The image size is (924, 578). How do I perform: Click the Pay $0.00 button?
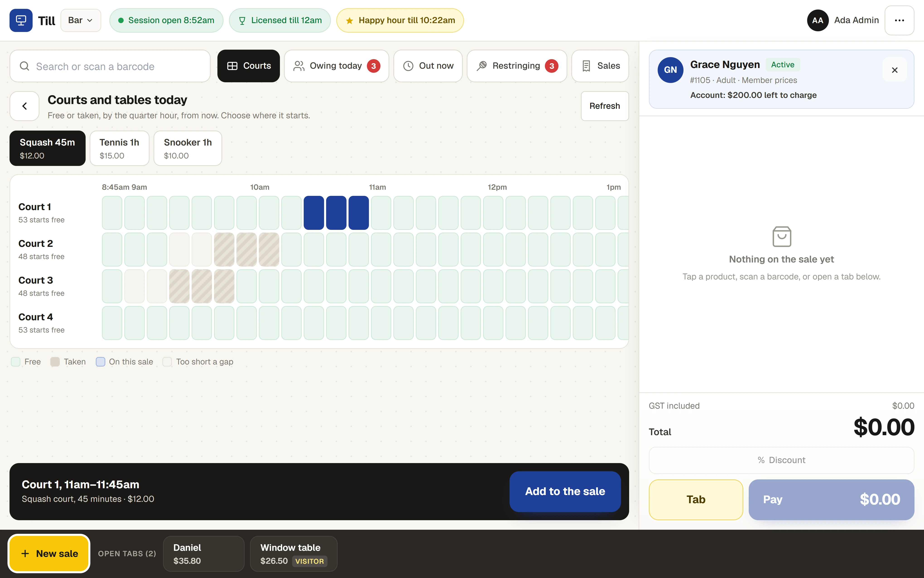tap(831, 500)
